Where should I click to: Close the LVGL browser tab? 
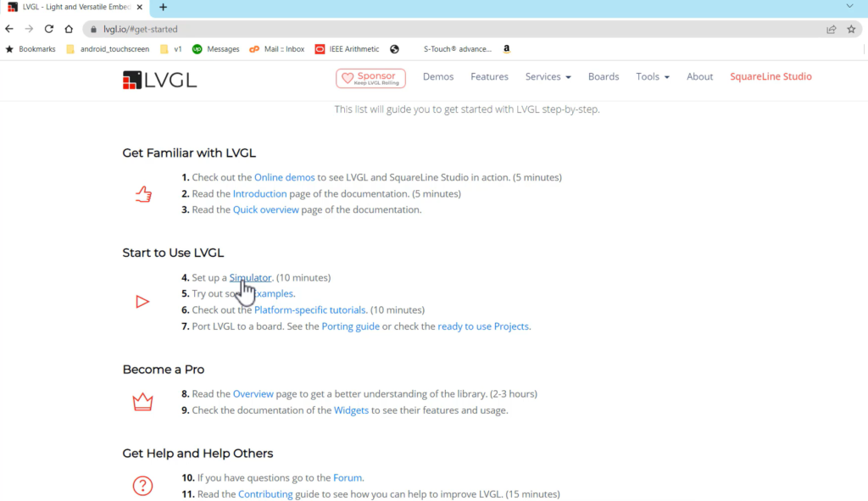(x=140, y=7)
